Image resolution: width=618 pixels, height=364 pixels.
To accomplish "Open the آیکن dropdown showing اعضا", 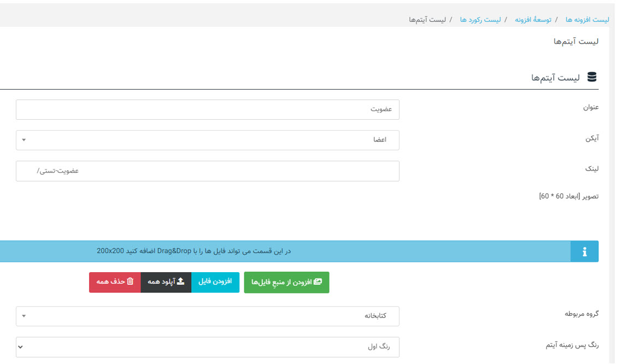I will point(208,140).
